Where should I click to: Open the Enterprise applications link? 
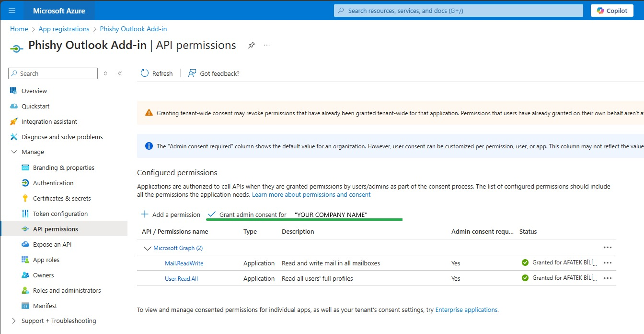466,310
